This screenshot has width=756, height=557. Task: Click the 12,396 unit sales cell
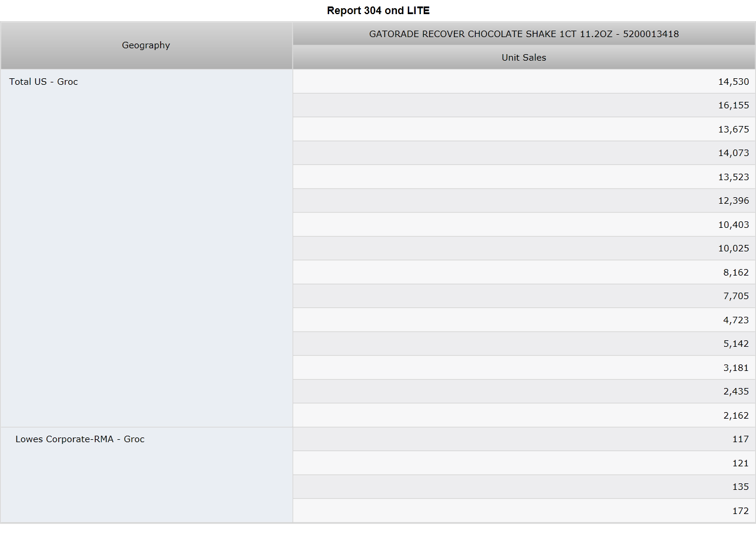pyautogui.click(x=524, y=201)
